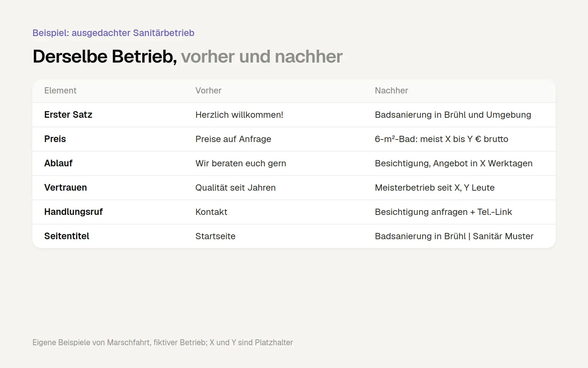Select the 'Vertrauen' row label
The height and width of the screenshot is (368, 588).
[65, 188]
